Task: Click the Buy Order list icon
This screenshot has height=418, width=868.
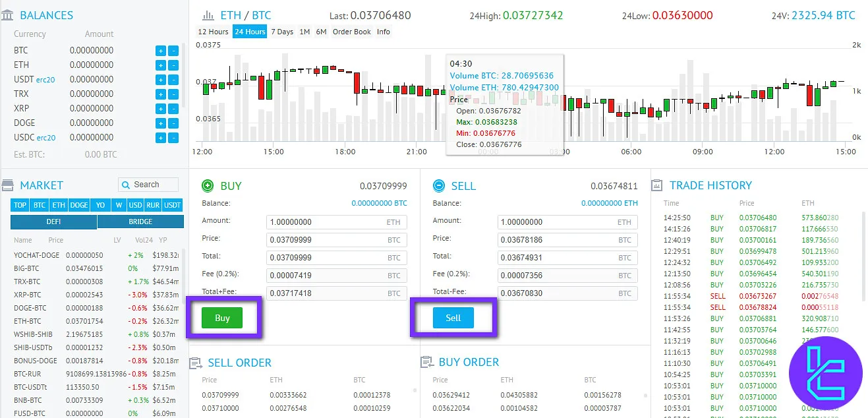Action: (426, 362)
